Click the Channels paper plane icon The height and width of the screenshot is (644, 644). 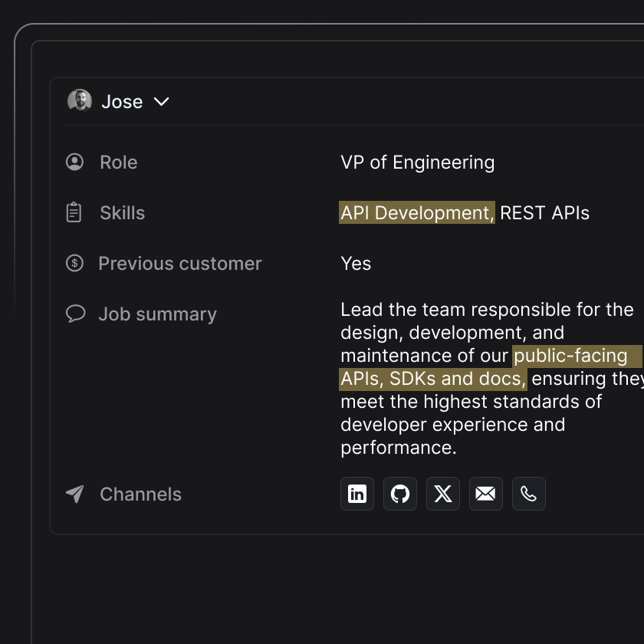pos(74,494)
